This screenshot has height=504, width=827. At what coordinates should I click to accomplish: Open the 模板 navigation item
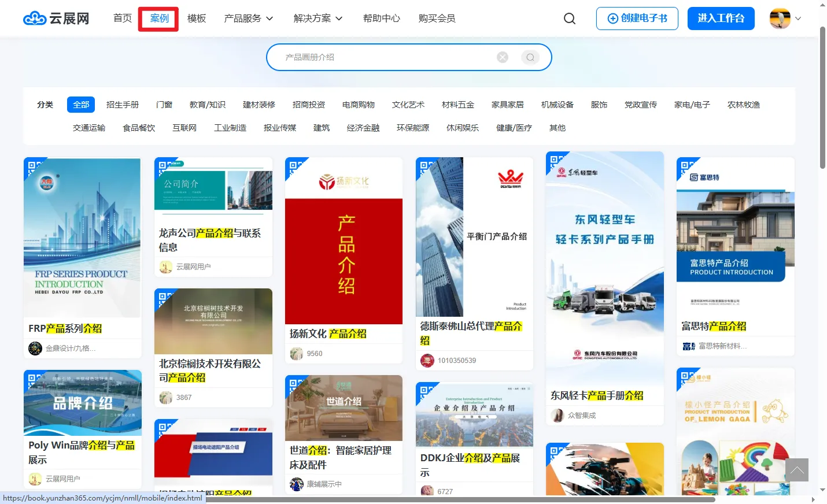coord(197,18)
